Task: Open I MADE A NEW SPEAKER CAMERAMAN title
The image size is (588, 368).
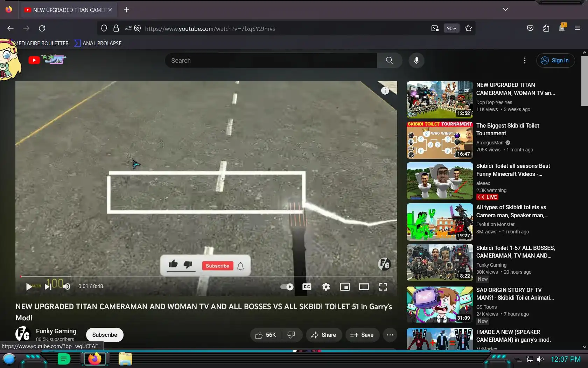Action: [513, 336]
